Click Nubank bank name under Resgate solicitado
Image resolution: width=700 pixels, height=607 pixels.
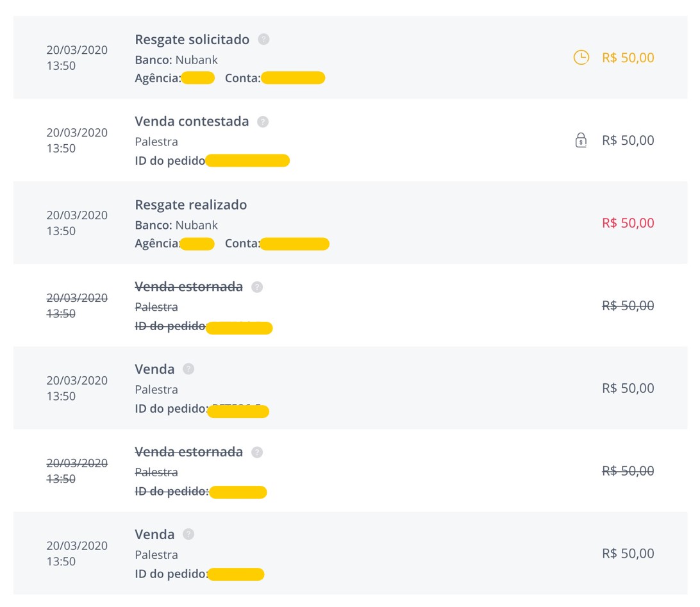coord(196,60)
